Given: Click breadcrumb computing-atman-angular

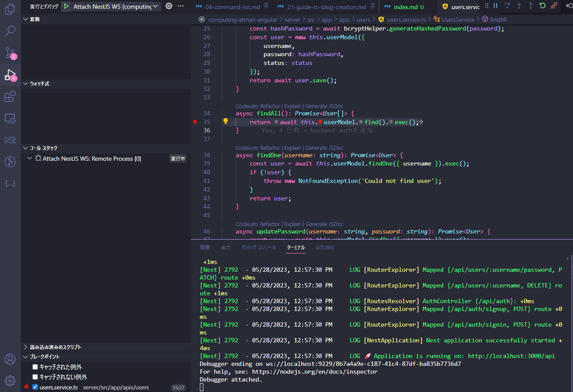Looking at the screenshot, I should pyautogui.click(x=242, y=20).
